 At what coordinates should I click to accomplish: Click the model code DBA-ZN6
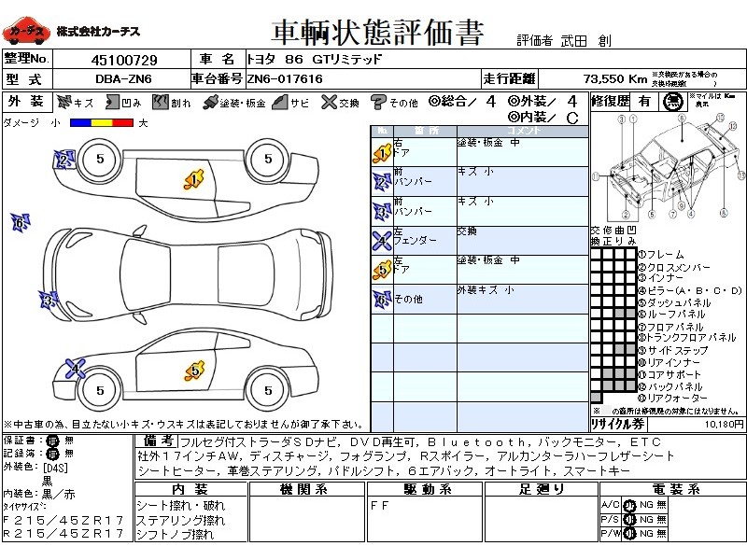tap(123, 79)
